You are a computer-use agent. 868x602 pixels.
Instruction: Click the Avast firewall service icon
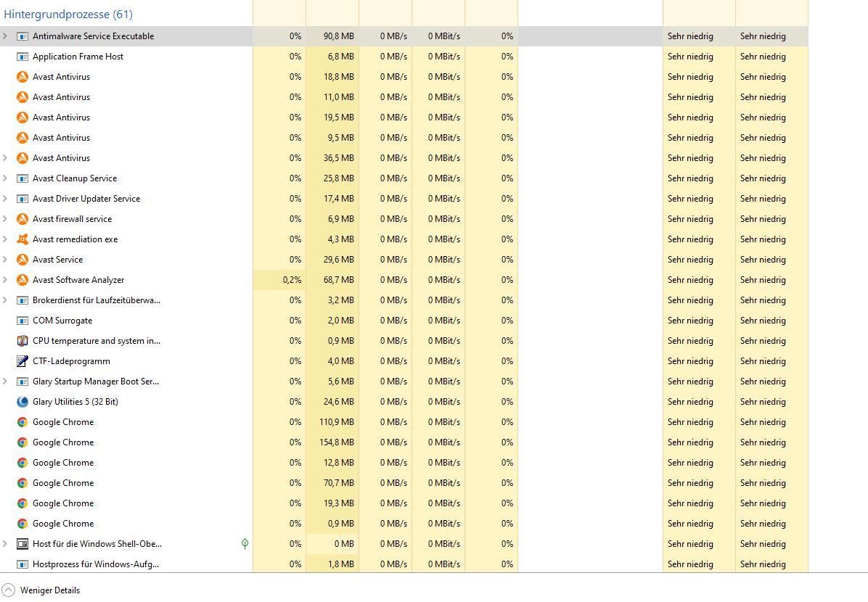click(x=22, y=219)
